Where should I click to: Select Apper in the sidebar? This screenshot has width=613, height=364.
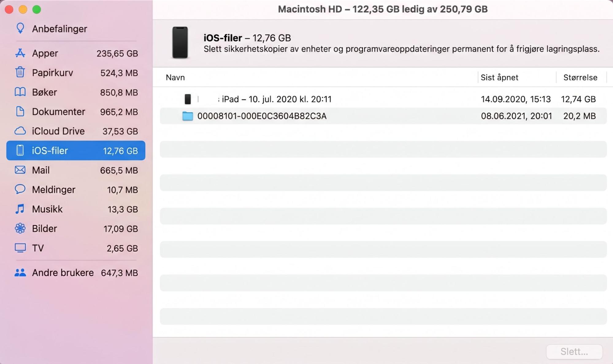pos(45,53)
